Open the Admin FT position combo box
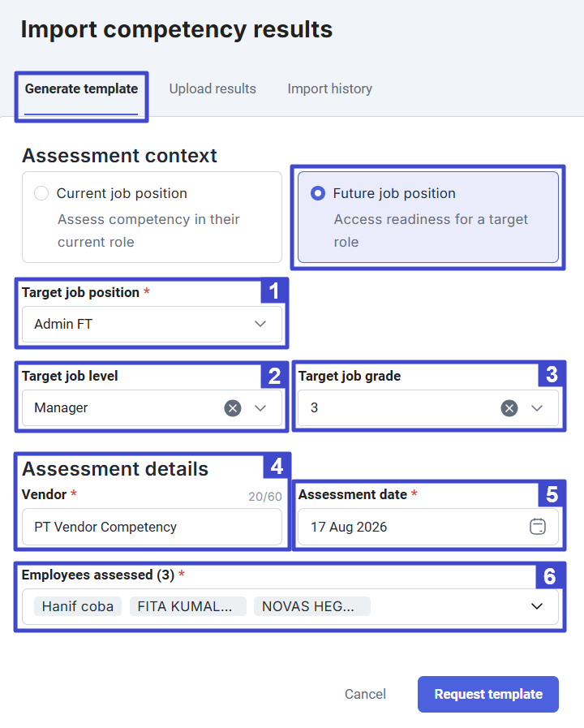 152,324
